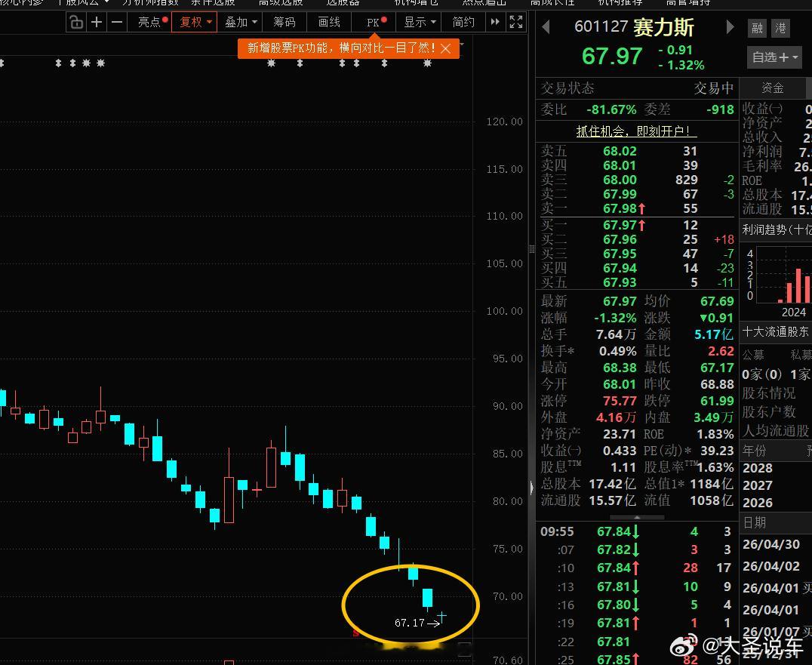812x665 pixels.
Task: Click stock name 赛力斯 header
Action: [663, 27]
